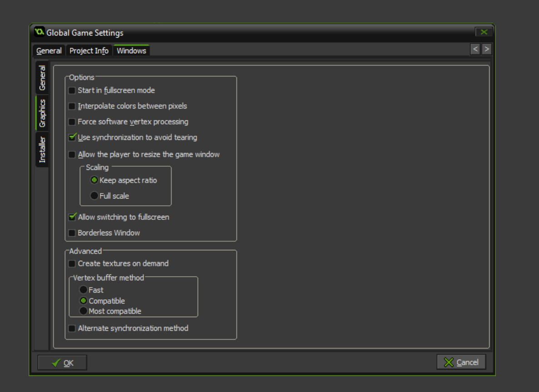Screen dimensions: 539x392
Task: Click the GameMaker logo in title bar
Action: coord(39,32)
